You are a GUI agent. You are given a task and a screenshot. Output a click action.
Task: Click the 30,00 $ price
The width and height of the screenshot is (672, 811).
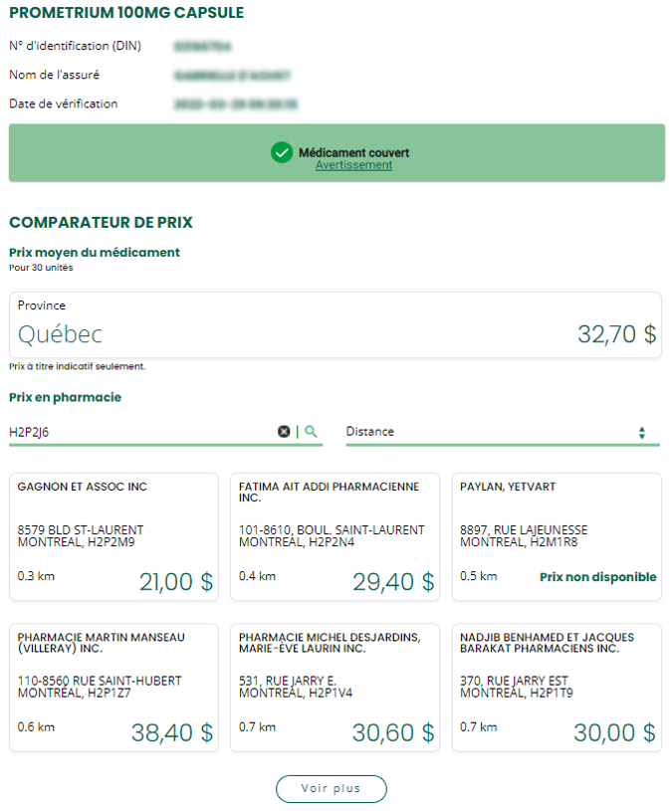pyautogui.click(x=614, y=733)
